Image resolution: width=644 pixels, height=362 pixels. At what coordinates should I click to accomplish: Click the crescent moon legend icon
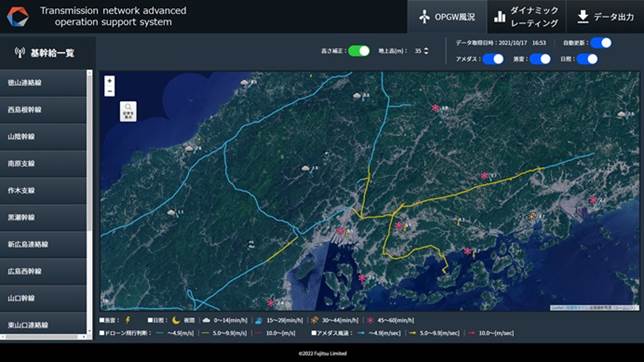(x=176, y=320)
